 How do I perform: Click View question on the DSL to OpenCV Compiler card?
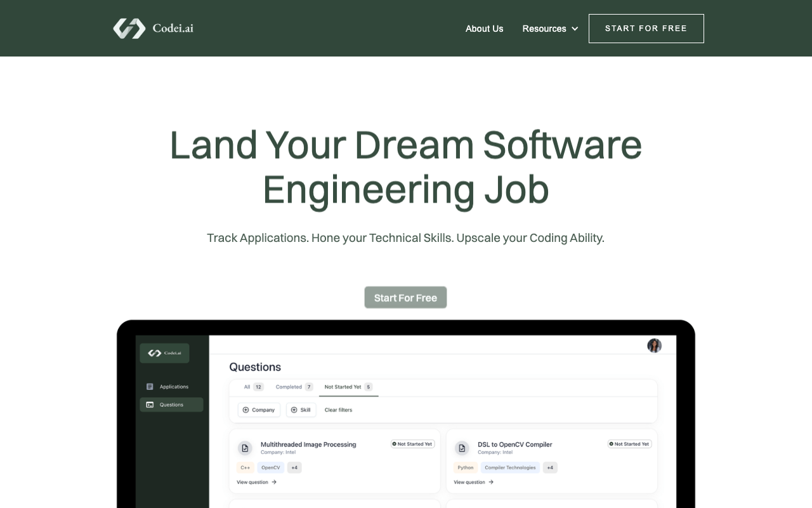click(x=473, y=482)
